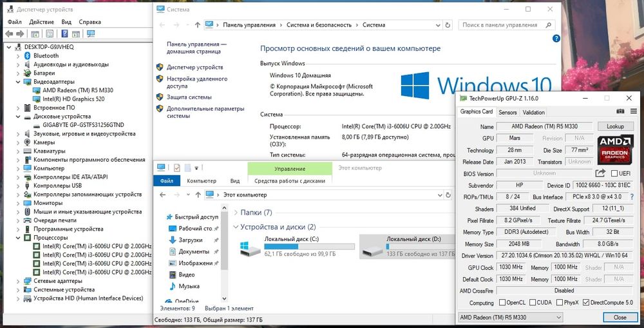The width and height of the screenshot is (644, 328).
Task: Click the Камеры camera icon
Action: (28, 142)
